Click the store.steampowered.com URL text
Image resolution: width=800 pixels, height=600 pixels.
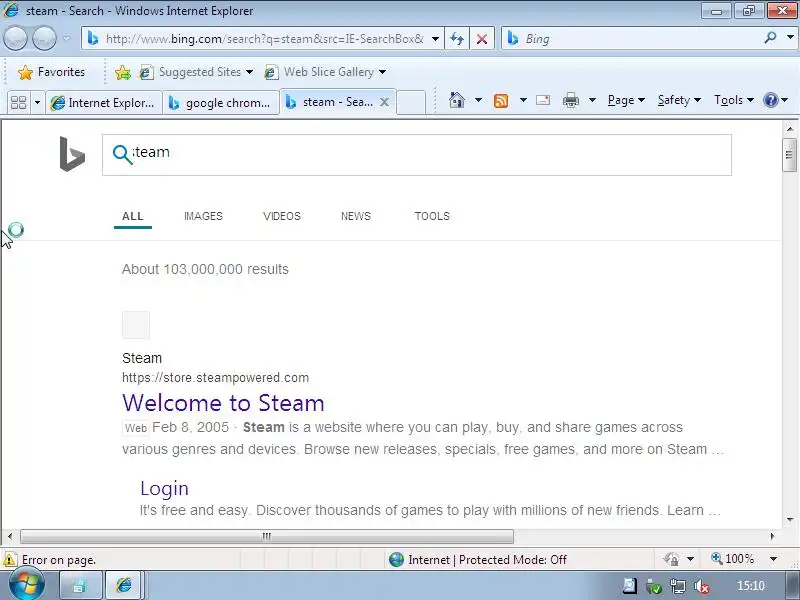[x=215, y=378]
